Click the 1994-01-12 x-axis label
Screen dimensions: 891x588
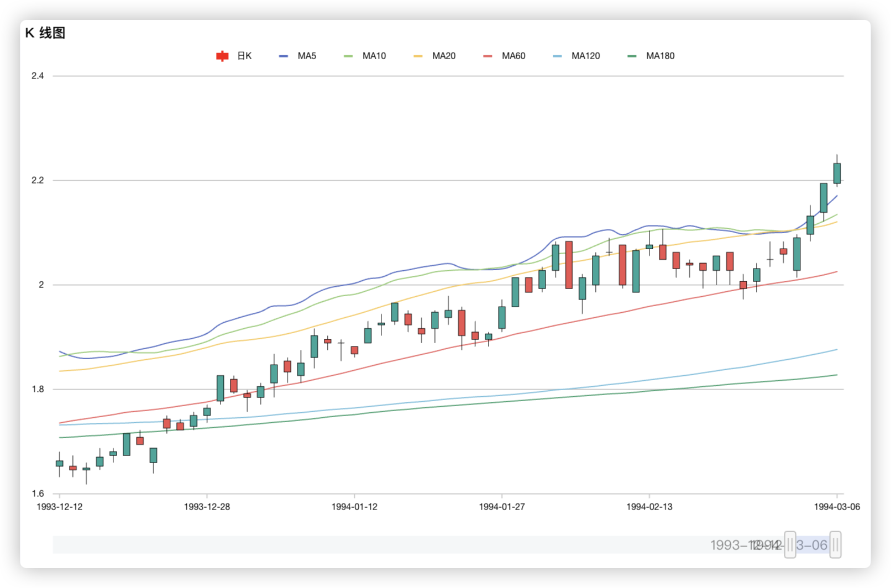point(354,507)
